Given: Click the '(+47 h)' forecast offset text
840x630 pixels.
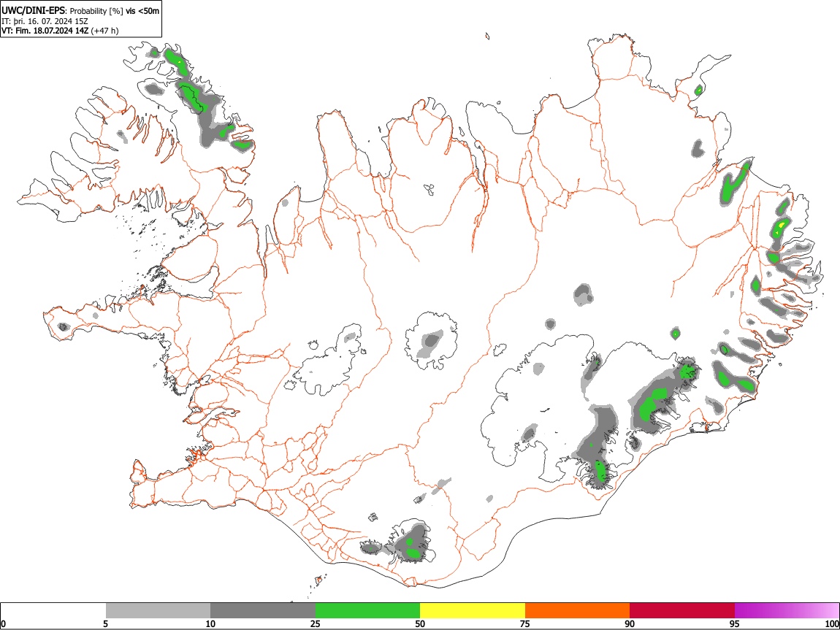Looking at the screenshot, I should [105, 31].
